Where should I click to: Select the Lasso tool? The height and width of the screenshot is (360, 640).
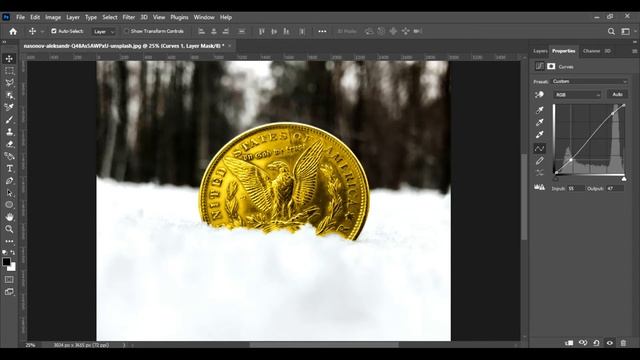click(x=9, y=83)
